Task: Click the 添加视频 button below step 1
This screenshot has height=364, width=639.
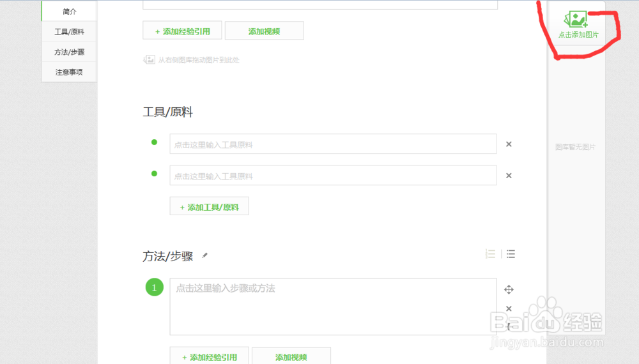Action: point(291,356)
